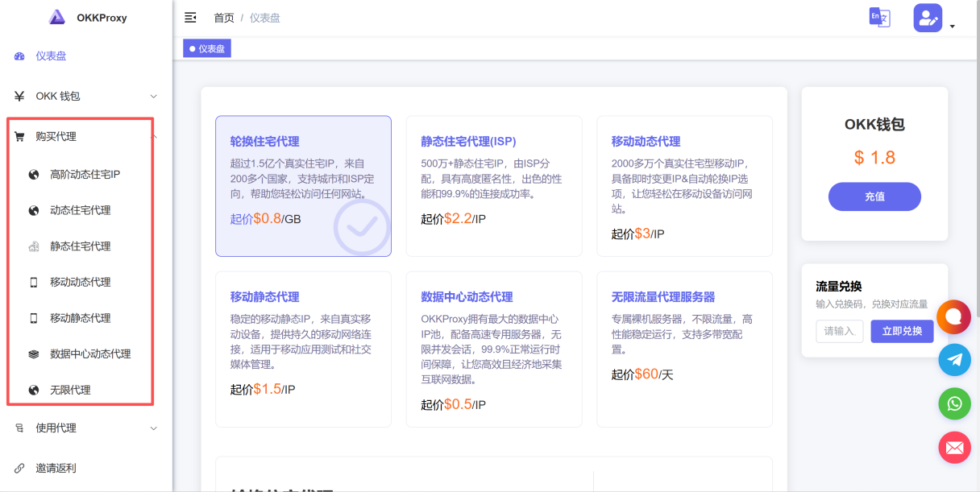Open the orange live chat bubble

[x=954, y=316]
